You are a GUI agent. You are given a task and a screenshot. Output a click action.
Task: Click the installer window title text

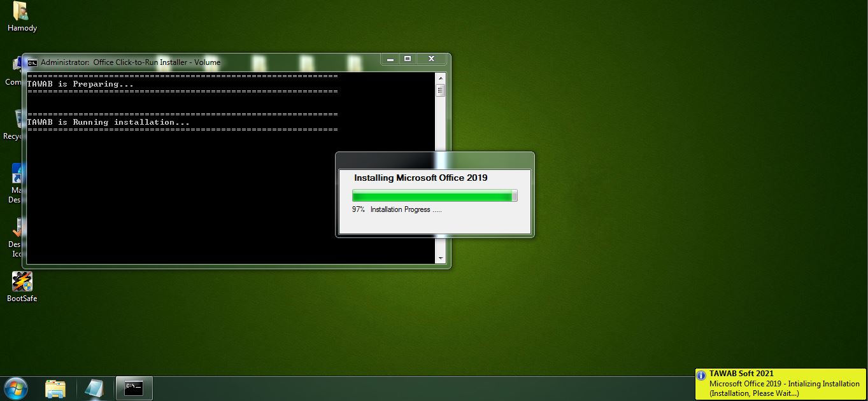point(131,62)
